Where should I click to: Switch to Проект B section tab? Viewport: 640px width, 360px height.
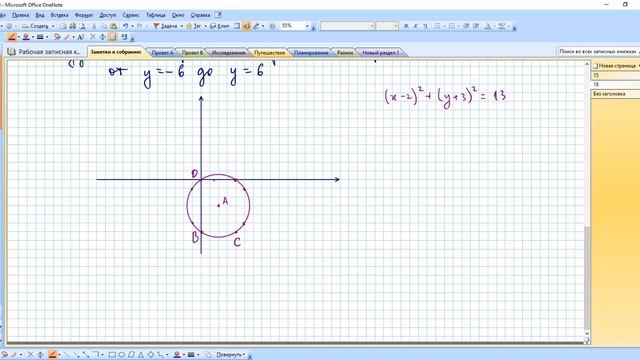pos(192,53)
